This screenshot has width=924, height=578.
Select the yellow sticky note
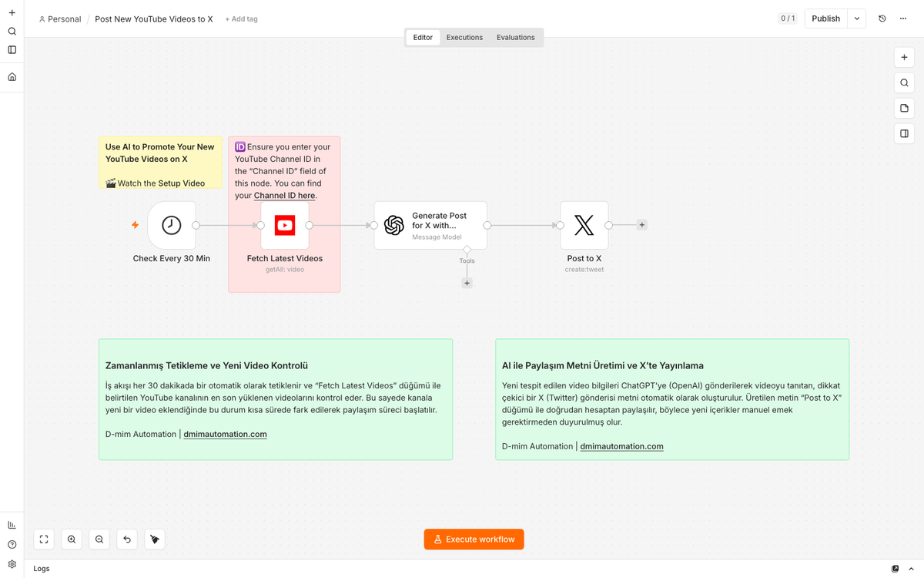click(x=160, y=163)
